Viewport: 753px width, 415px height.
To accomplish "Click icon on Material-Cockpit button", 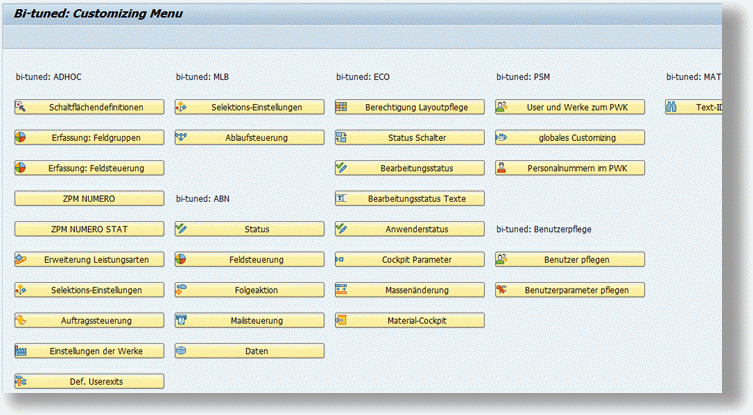I will coord(341,320).
